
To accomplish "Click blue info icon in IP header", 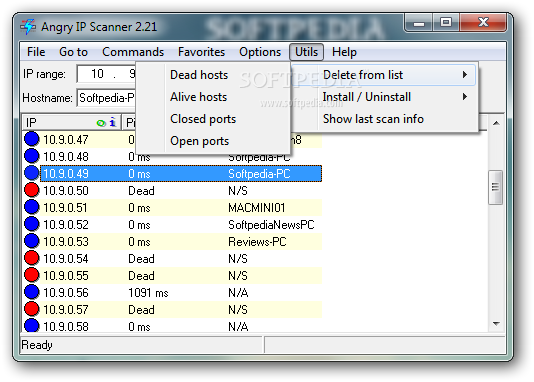I will pos(112,122).
